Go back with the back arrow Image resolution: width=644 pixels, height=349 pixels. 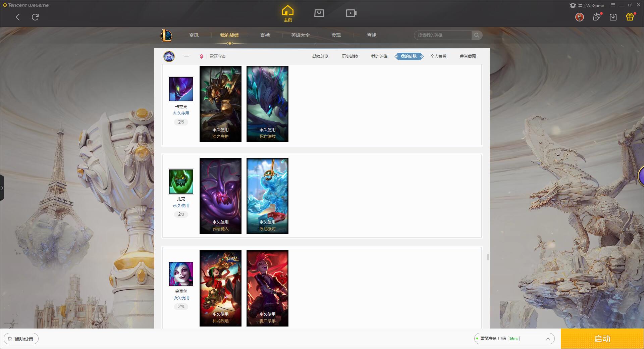tap(18, 17)
